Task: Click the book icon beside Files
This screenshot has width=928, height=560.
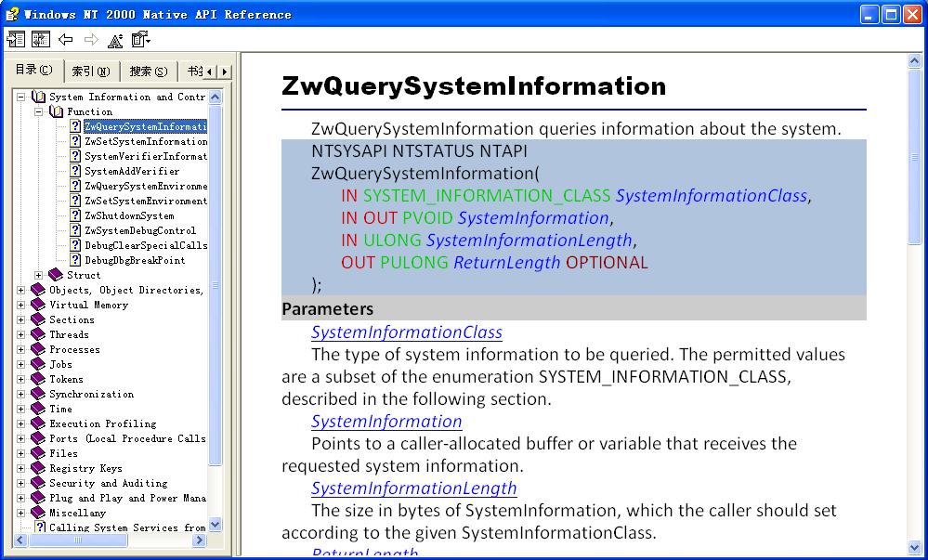Action: pos(38,453)
